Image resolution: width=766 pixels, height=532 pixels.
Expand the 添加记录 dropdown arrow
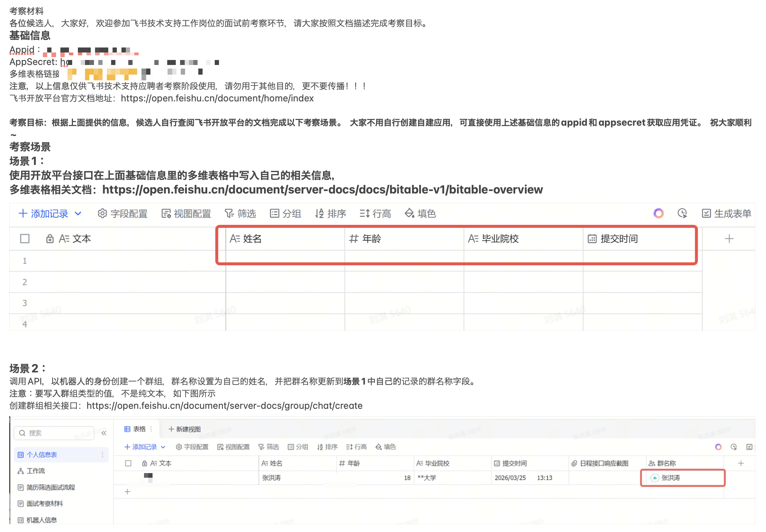78,214
